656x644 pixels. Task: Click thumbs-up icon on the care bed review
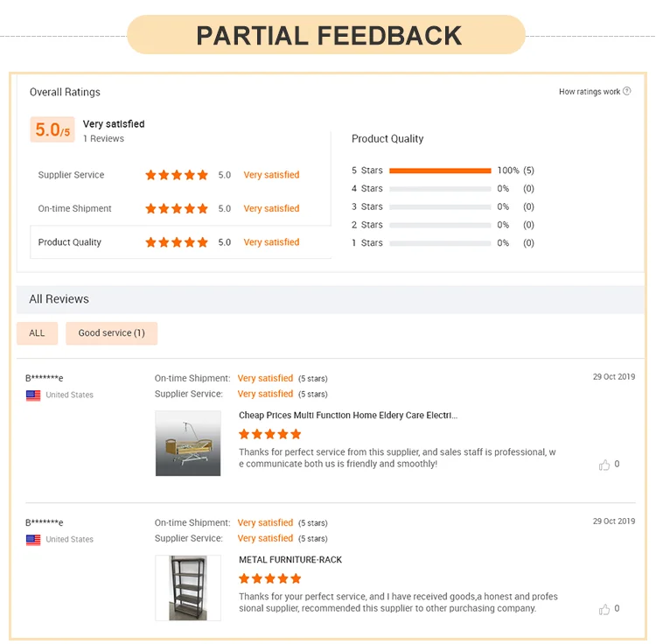604,465
